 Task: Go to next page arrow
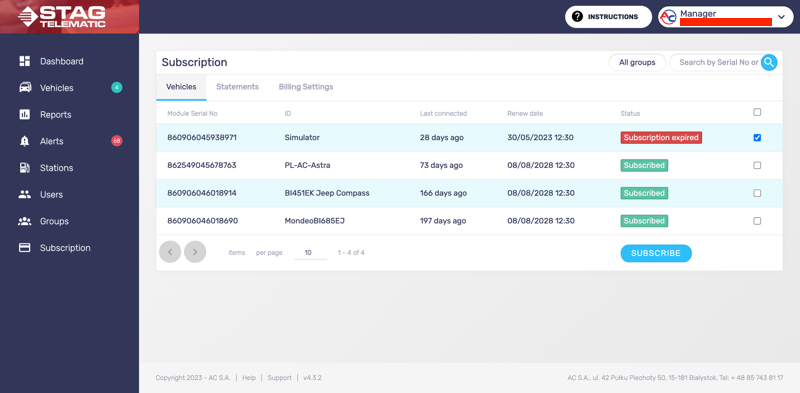pyautogui.click(x=195, y=252)
